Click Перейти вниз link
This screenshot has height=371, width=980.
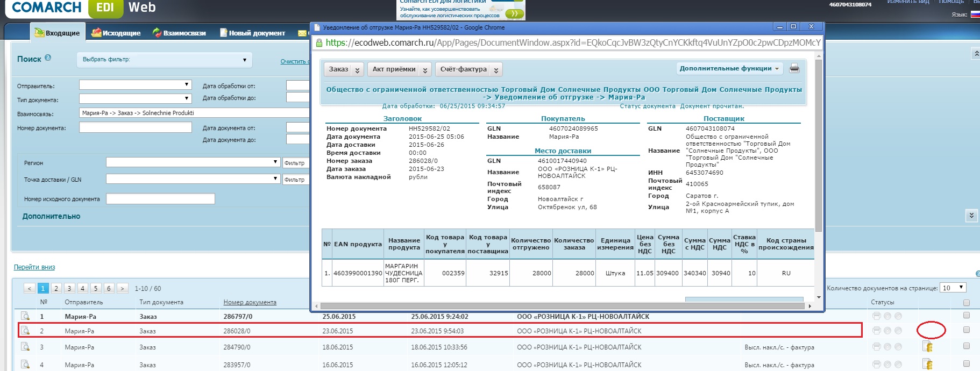[34, 267]
